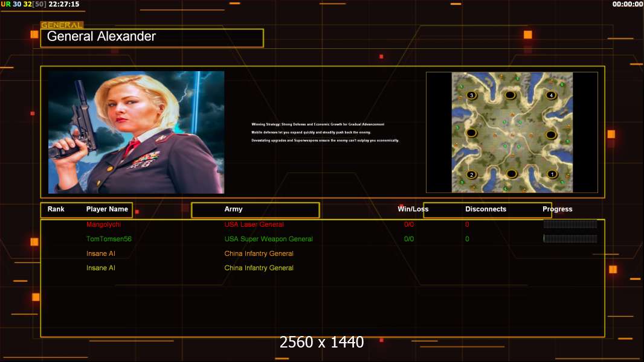Click the GENERAL label above the title
This screenshot has width=644, height=362.
(62, 25)
